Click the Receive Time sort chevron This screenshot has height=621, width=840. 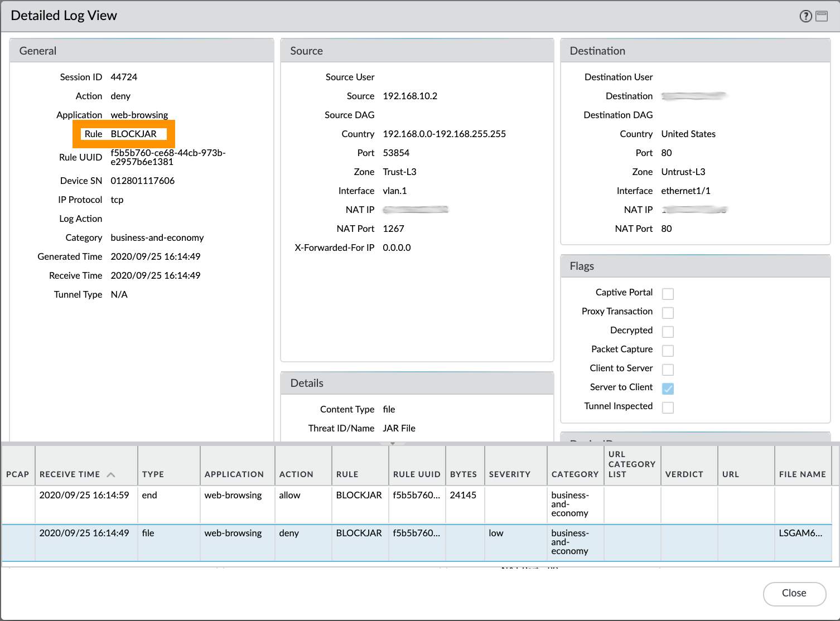point(111,474)
